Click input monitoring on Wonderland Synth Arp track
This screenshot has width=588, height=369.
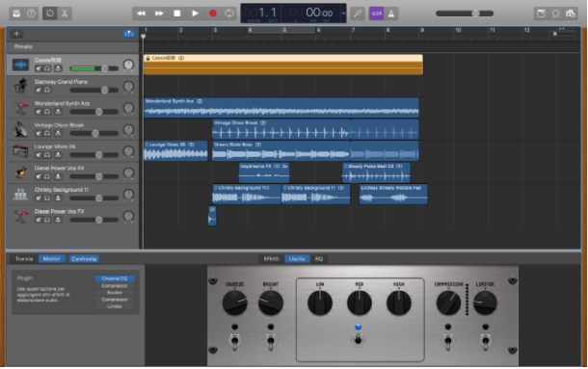click(58, 112)
